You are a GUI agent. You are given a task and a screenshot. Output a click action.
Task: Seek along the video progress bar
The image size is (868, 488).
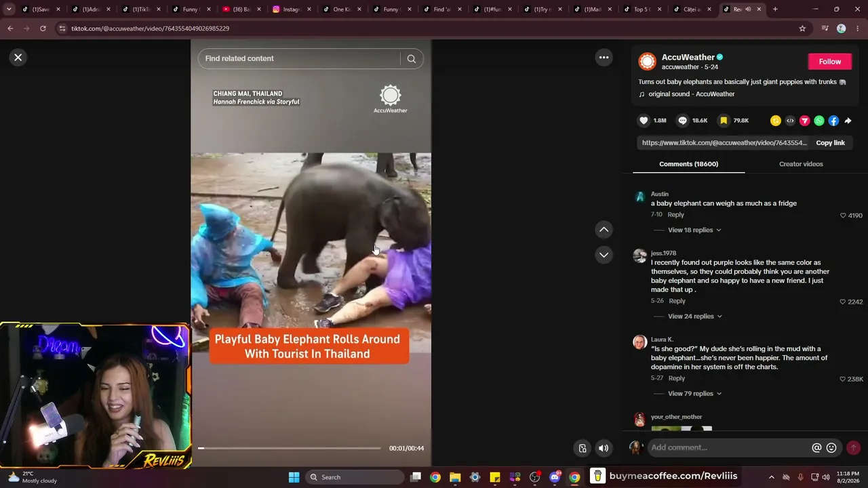290,448
